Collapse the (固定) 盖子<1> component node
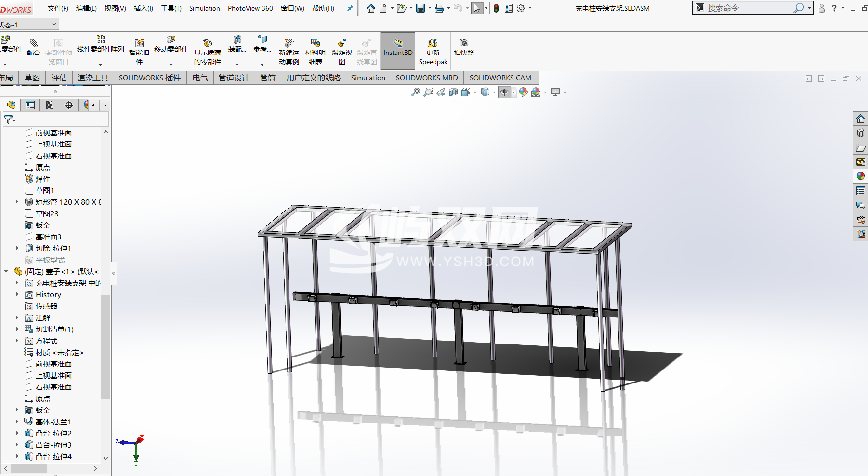868x476 pixels. click(6, 271)
